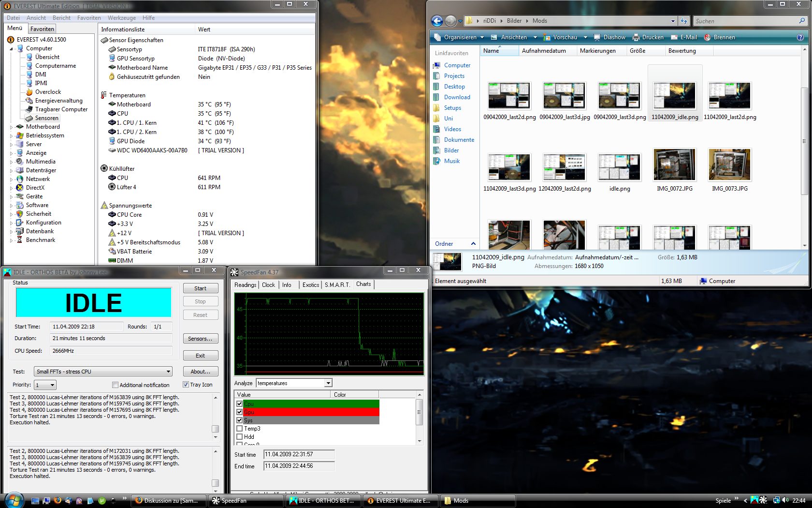Click the Firefox quick launch icon
Image resolution: width=812 pixels, height=508 pixels.
(58, 501)
